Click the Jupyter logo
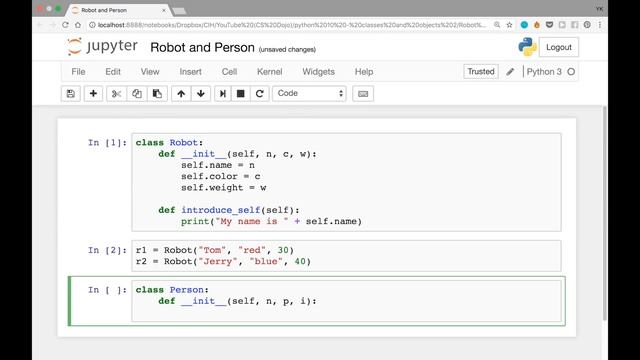The width and height of the screenshot is (640, 360). 102,47
